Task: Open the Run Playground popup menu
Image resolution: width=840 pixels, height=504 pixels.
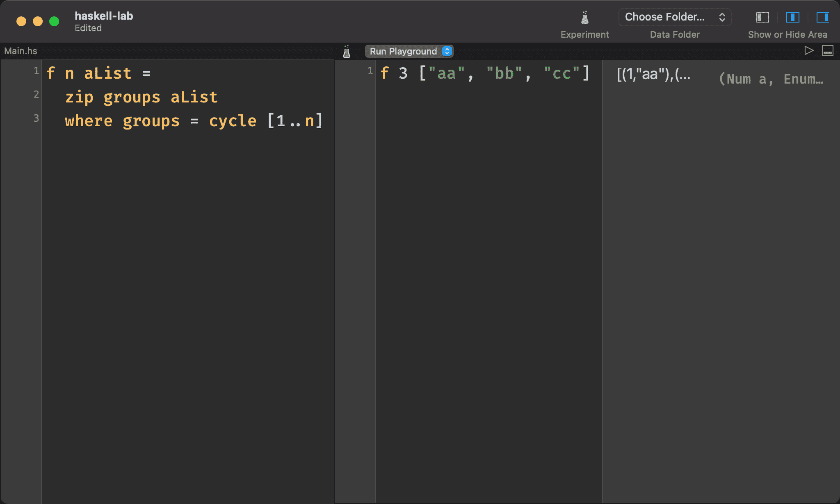Action: click(409, 51)
